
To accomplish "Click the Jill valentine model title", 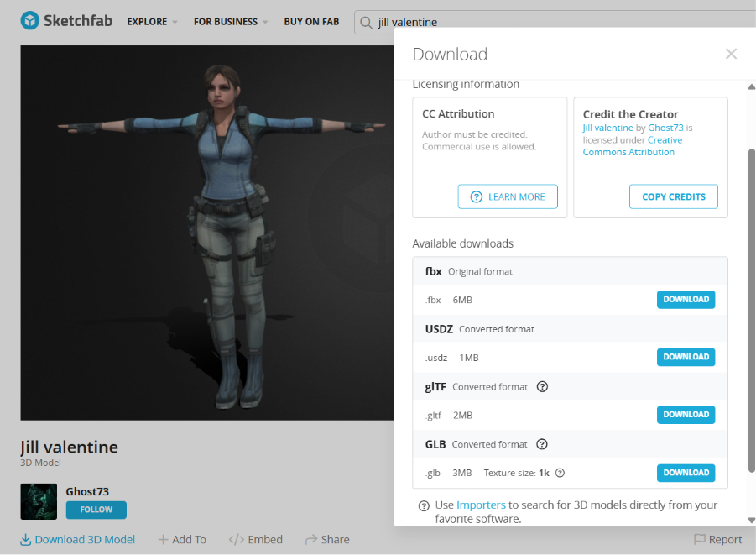I will point(69,448).
